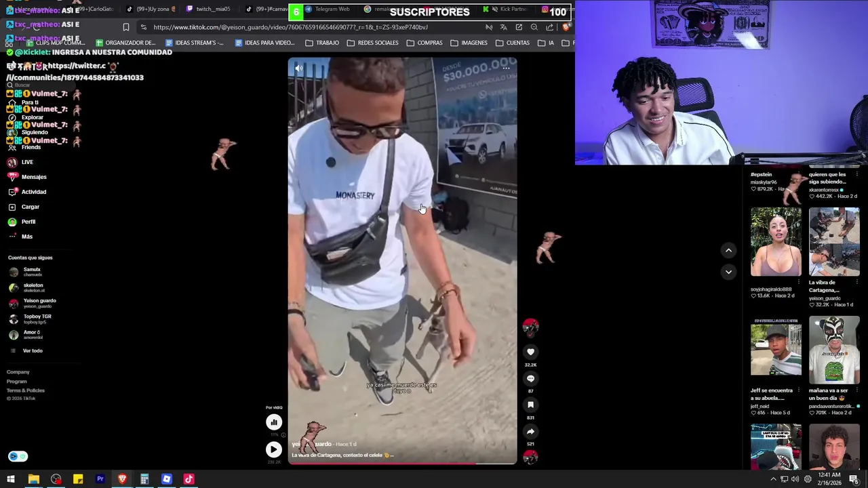Toggle video sound with the speaker icon
The image size is (868, 488).
tap(299, 68)
